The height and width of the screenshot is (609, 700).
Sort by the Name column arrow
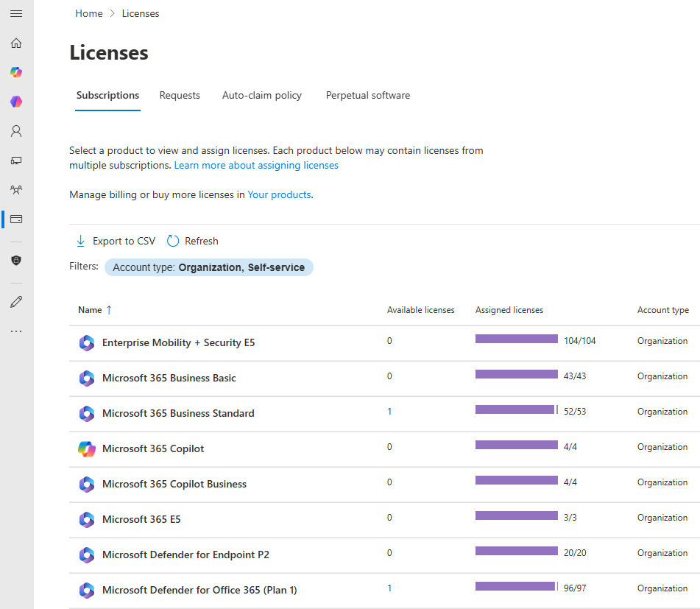pyautogui.click(x=109, y=310)
